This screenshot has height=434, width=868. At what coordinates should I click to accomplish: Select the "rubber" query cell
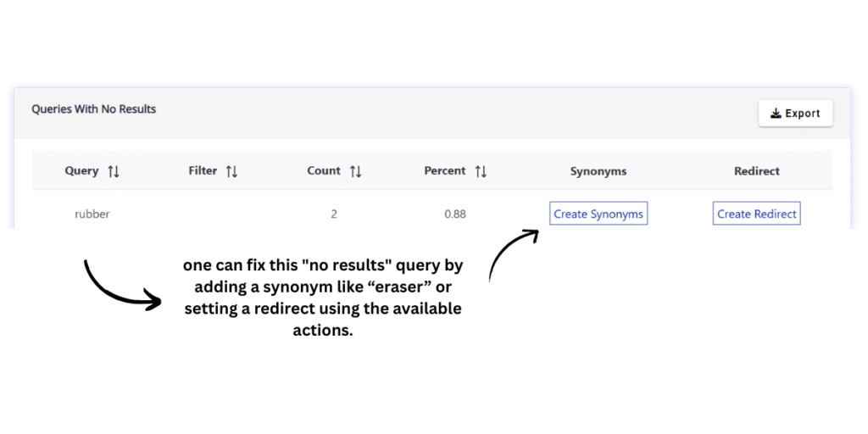(x=92, y=214)
